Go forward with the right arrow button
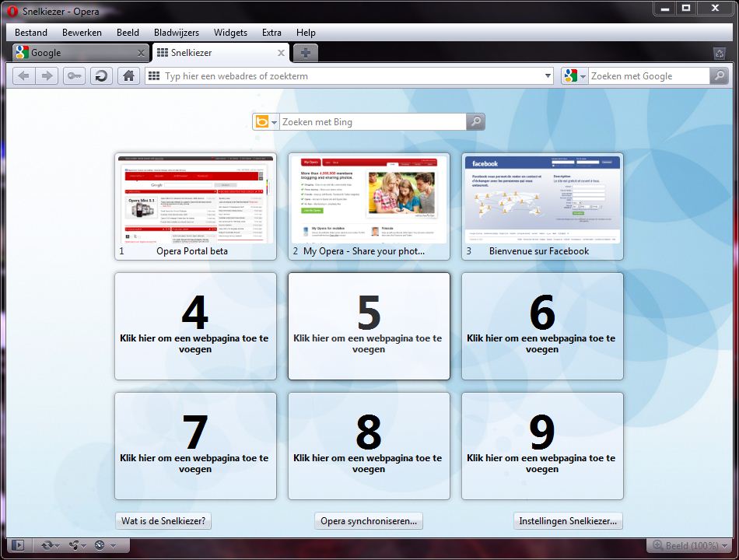This screenshot has height=560, width=739. click(x=47, y=76)
